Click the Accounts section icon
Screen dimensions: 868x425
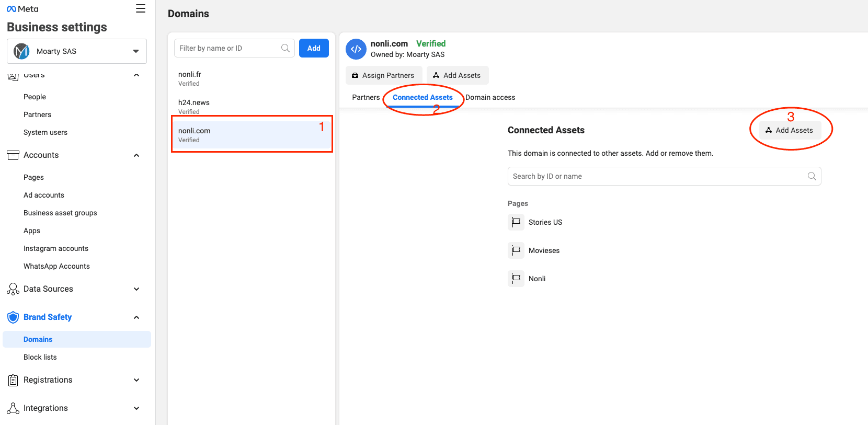pyautogui.click(x=13, y=155)
